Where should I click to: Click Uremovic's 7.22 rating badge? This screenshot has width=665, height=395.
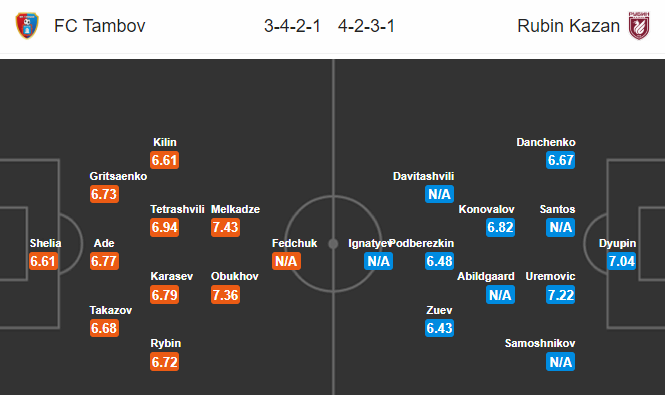(561, 295)
